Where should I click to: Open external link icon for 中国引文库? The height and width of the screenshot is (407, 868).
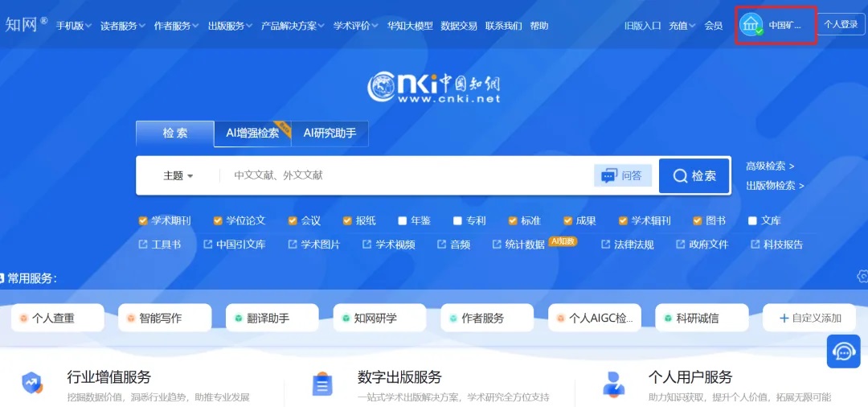tap(207, 245)
